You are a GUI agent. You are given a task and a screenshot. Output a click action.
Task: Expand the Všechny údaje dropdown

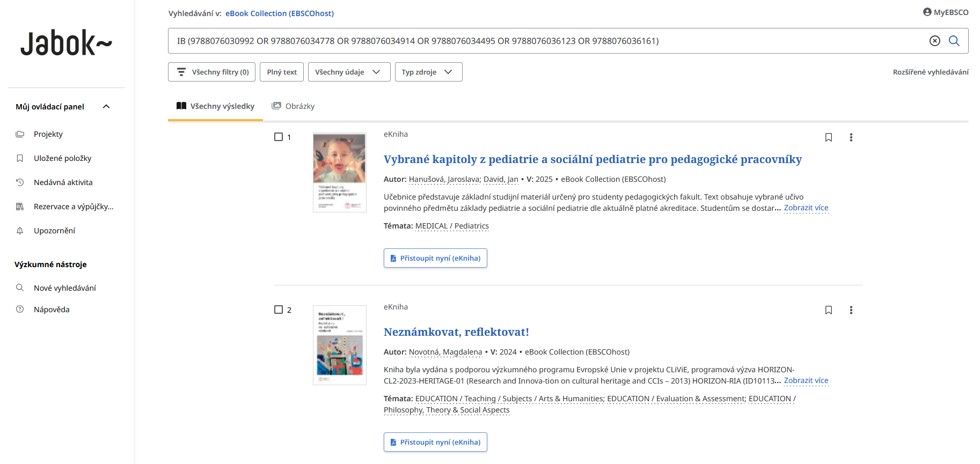(349, 72)
